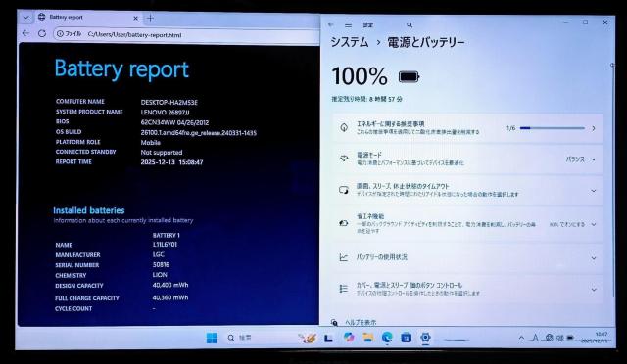Image resolution: width=627 pixels, height=364 pixels.
Task: Expand the 画面、スリープ、休止状態のタイムアウト section
Action: pyautogui.click(x=467, y=190)
